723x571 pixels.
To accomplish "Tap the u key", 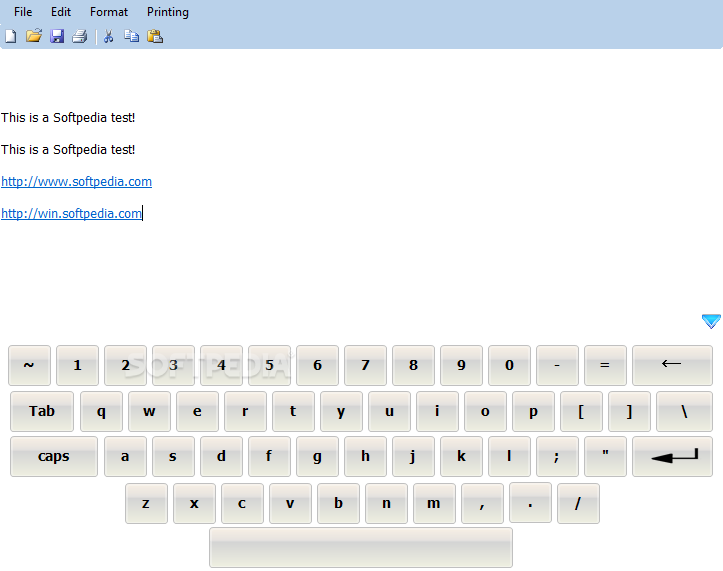I will point(390,411).
